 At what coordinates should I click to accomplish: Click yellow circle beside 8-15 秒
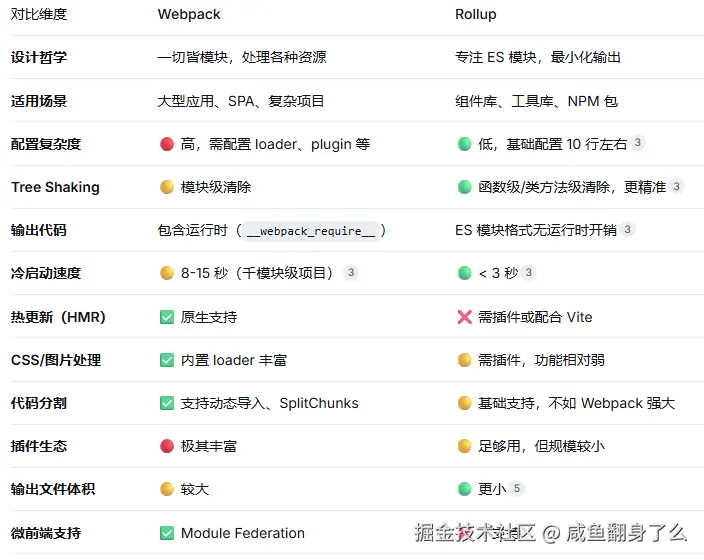tap(167, 273)
